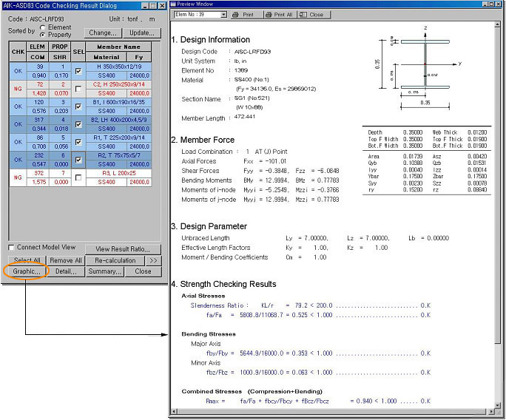The height and width of the screenshot is (420, 506).
Task: Click the Remove All button
Action: [66, 260]
